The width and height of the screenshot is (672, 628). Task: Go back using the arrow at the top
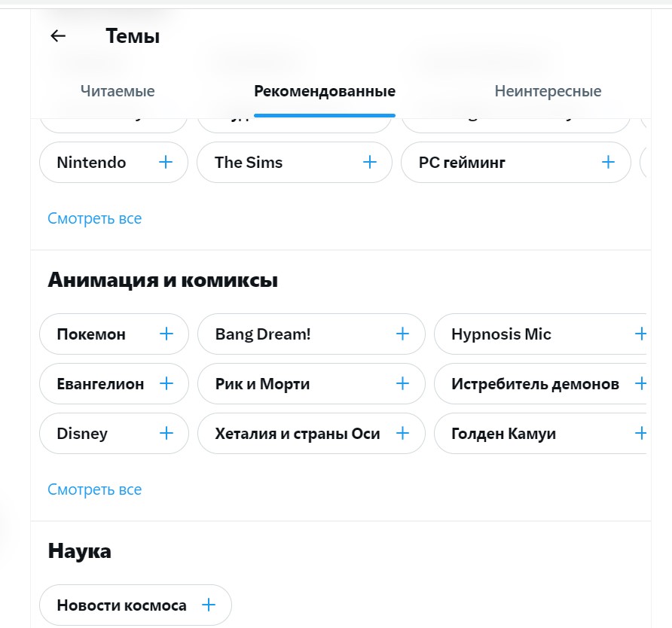(58, 35)
